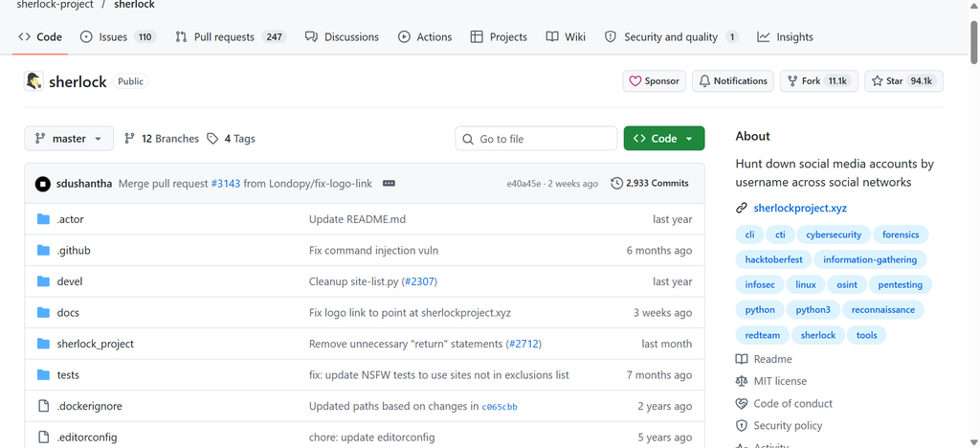Open the Projects tab

pos(499,37)
